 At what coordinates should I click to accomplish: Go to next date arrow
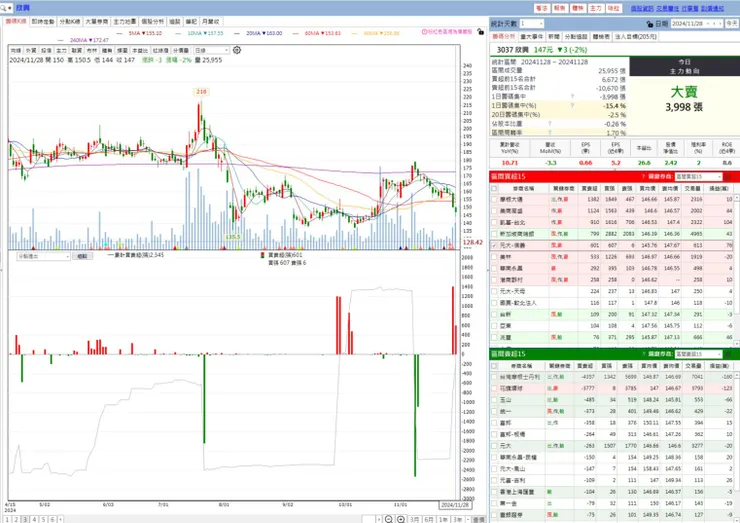point(720,23)
